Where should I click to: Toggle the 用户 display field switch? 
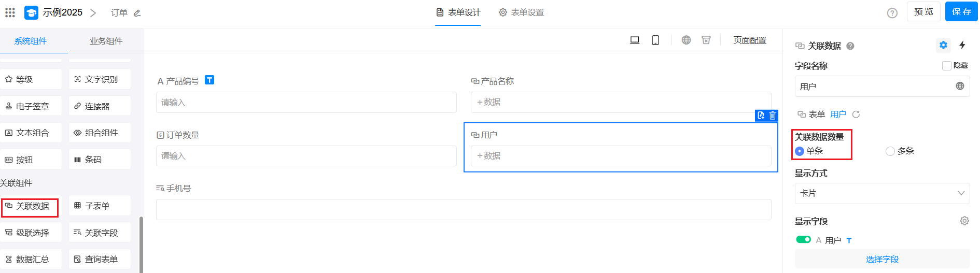tap(804, 239)
